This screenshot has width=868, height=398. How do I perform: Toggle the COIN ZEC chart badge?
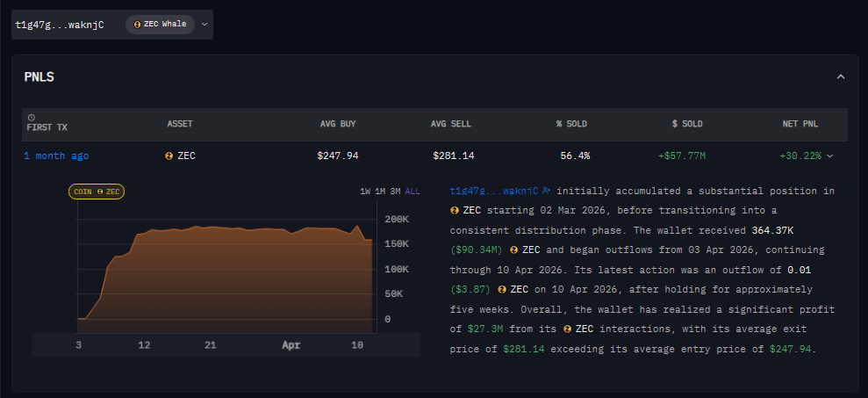[x=97, y=191]
